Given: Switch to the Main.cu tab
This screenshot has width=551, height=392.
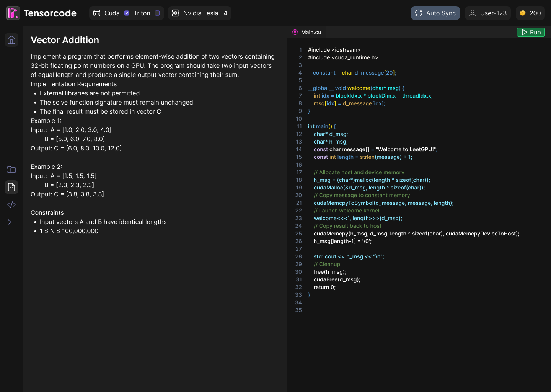Looking at the screenshot, I should click(306, 32).
